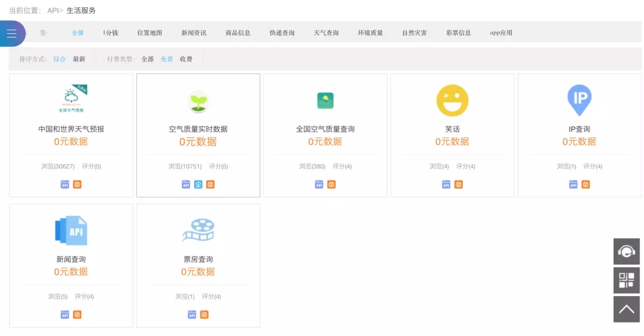This screenshot has width=644, height=336.
Task: Click orange 免 badge under IP查询 card
Action: coord(586,184)
